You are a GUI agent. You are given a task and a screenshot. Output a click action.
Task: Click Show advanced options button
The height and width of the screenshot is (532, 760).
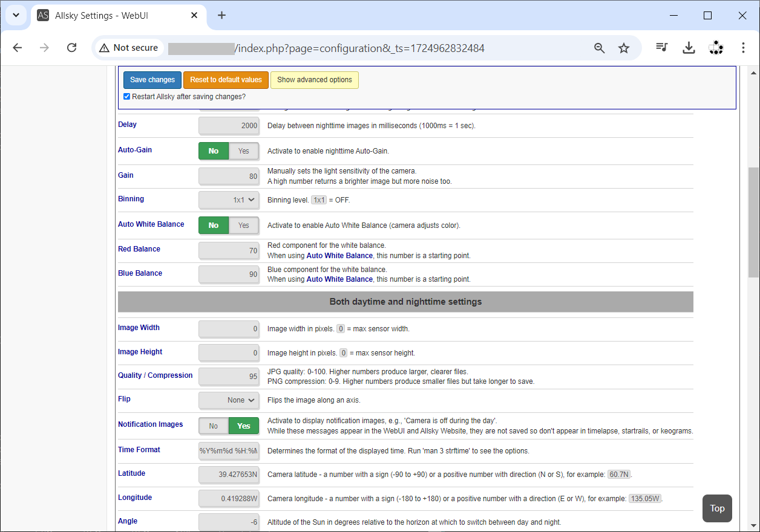point(315,80)
